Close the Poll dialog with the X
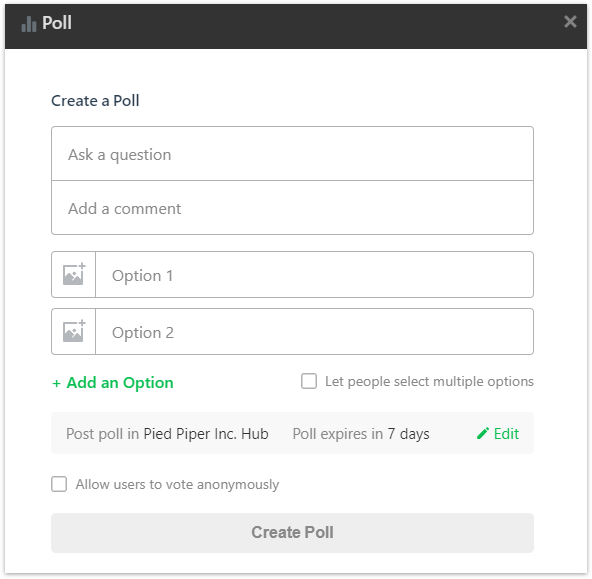 pos(570,22)
